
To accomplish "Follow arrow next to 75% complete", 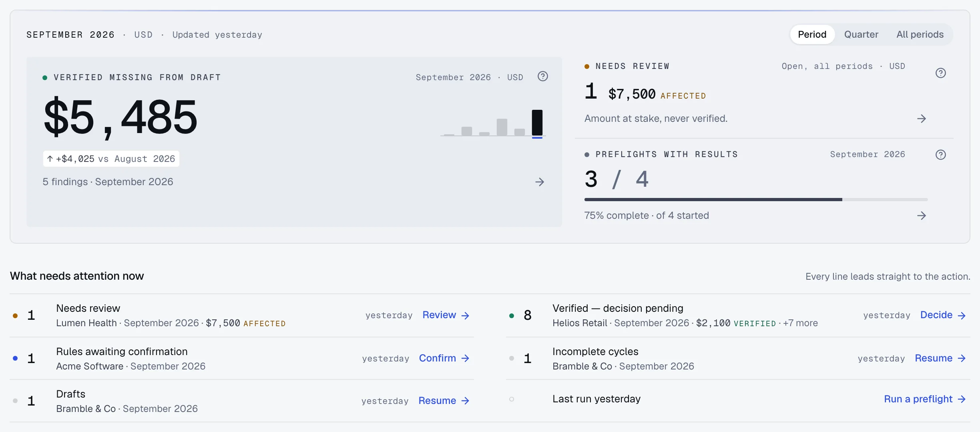I will coord(922,216).
